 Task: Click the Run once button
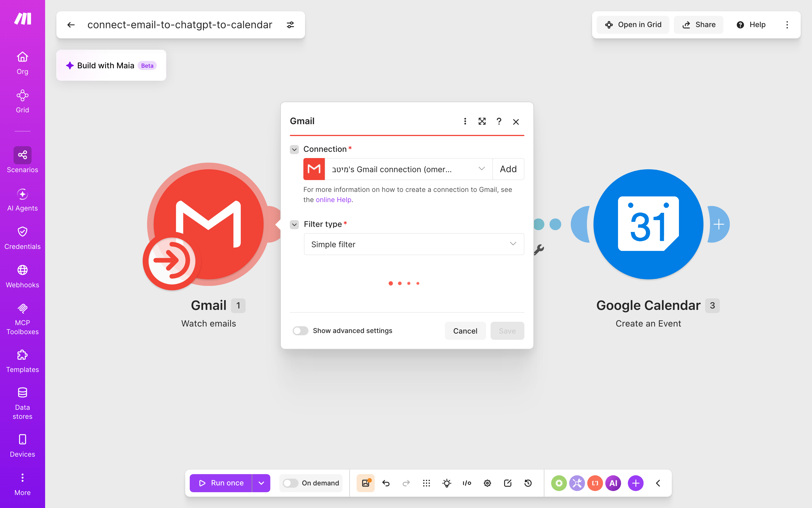point(221,483)
